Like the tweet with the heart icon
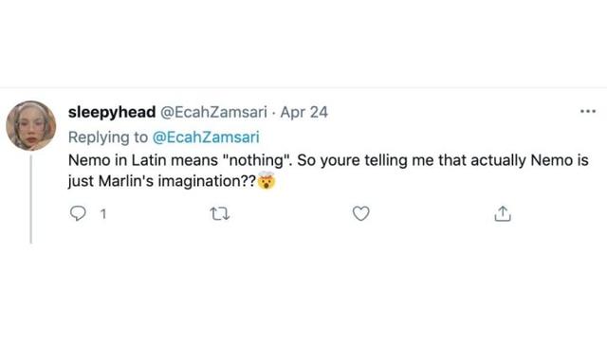The image size is (607, 364). point(360,213)
